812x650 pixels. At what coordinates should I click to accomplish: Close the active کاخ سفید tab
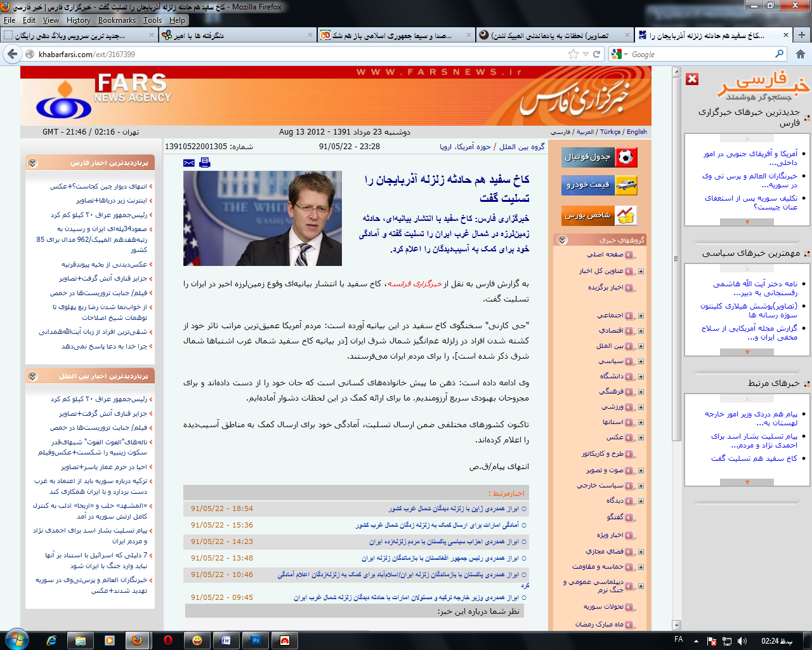tap(785, 36)
